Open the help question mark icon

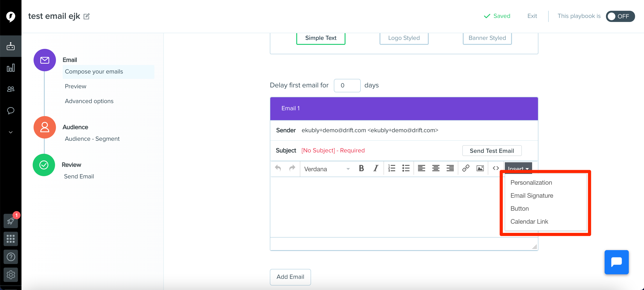(x=11, y=257)
